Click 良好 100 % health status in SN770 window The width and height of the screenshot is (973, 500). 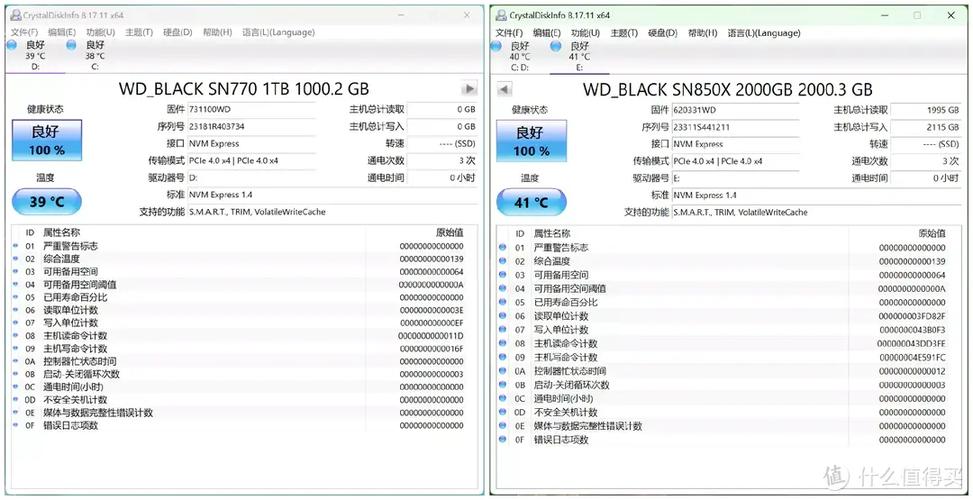[x=47, y=140]
